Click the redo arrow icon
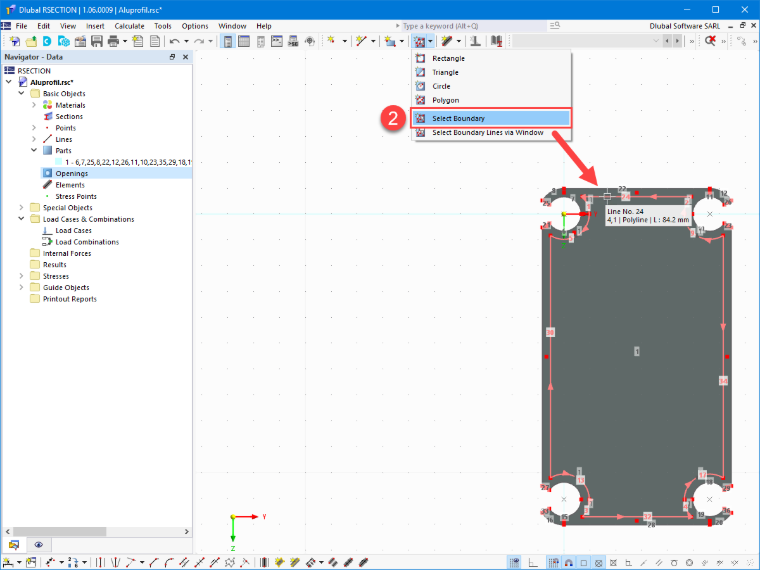 [199, 42]
